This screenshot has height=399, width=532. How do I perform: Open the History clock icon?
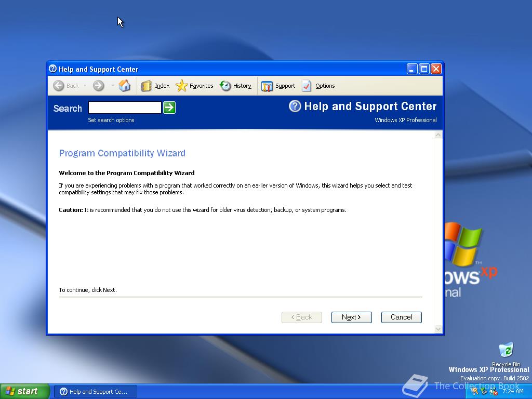point(225,86)
